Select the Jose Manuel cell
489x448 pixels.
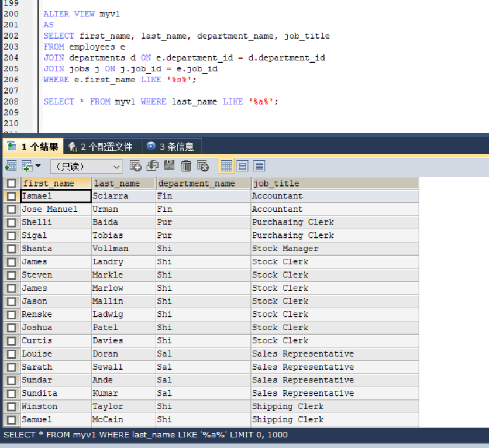click(x=56, y=209)
